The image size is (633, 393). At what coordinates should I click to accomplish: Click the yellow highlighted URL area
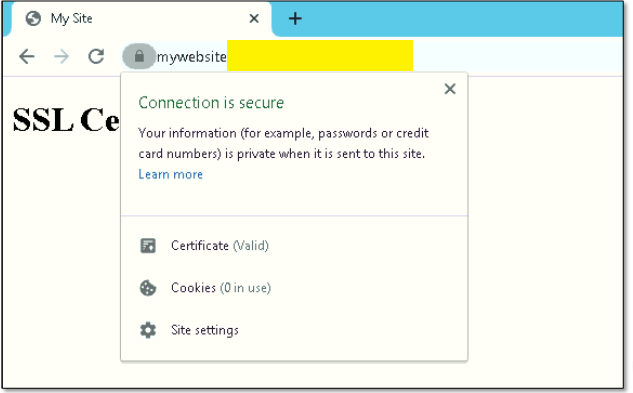[x=320, y=55]
